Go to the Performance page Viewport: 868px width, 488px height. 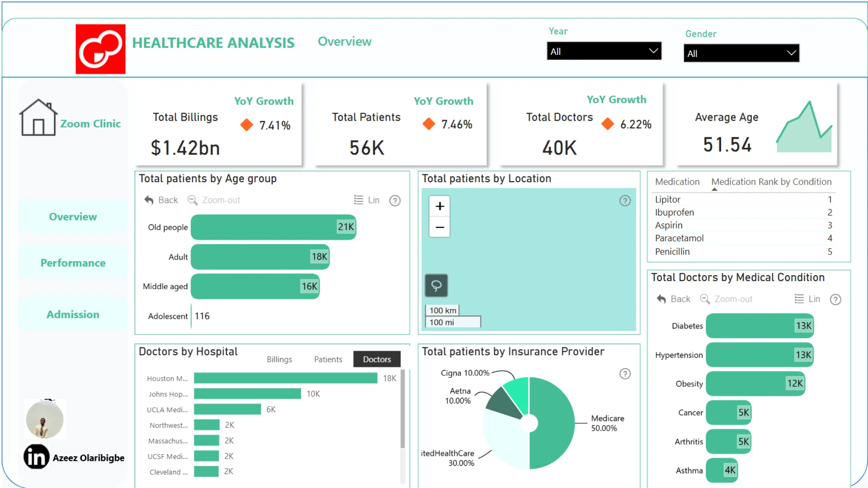73,263
